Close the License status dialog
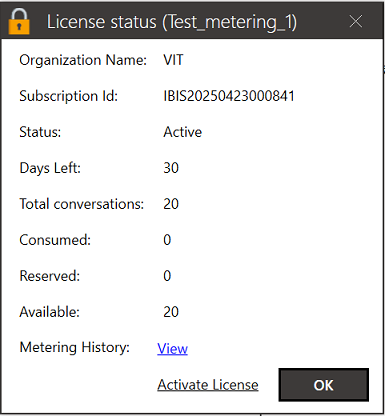Image resolution: width=385 pixels, height=416 pixels. click(x=356, y=22)
